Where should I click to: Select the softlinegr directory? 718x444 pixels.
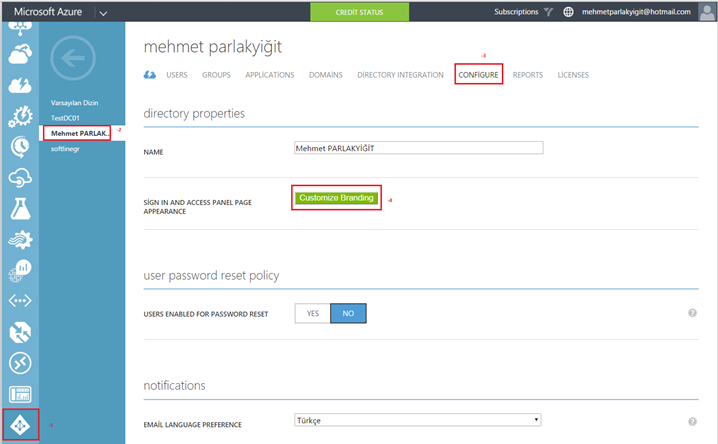pyautogui.click(x=65, y=149)
